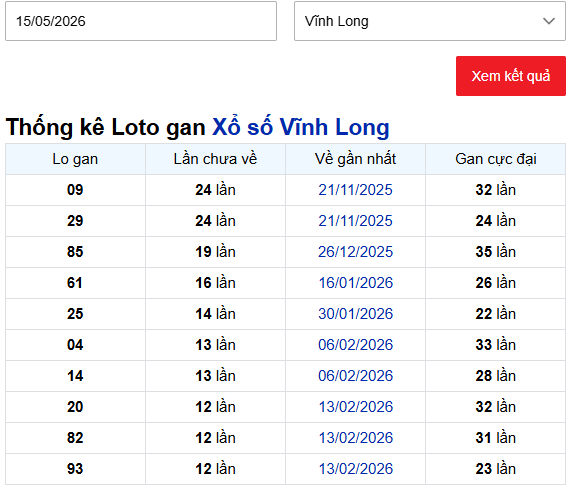Screen dimensions: 572x488
Task: Select loto number 93 cell
Action: pyautogui.click(x=75, y=469)
